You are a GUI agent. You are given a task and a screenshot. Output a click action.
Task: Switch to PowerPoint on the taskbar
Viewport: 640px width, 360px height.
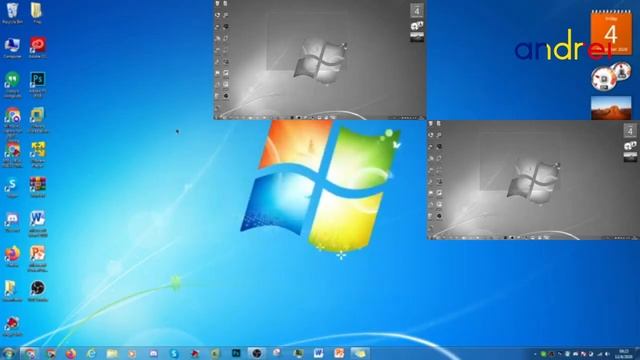pyautogui.click(x=339, y=353)
